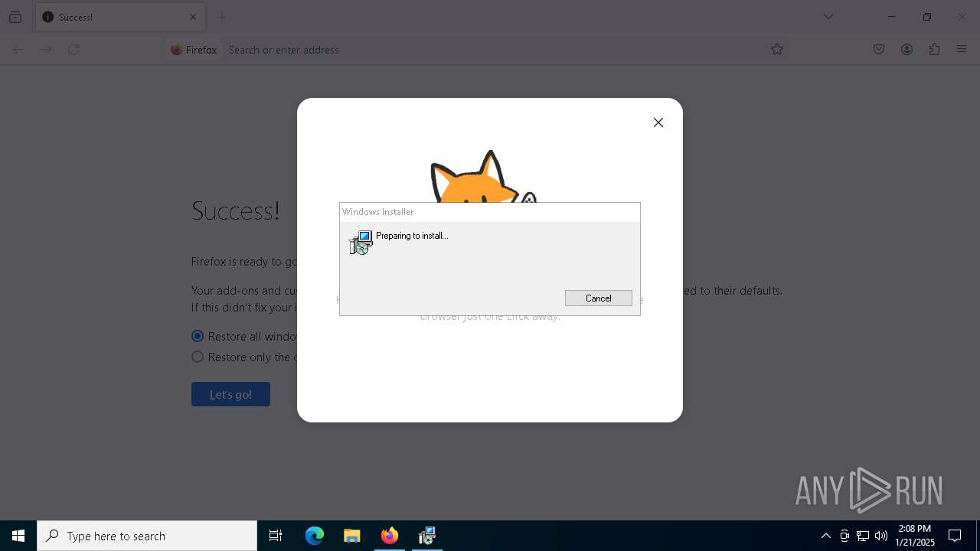
Task: Launch Microsoft Edge from taskbar
Action: tap(315, 536)
